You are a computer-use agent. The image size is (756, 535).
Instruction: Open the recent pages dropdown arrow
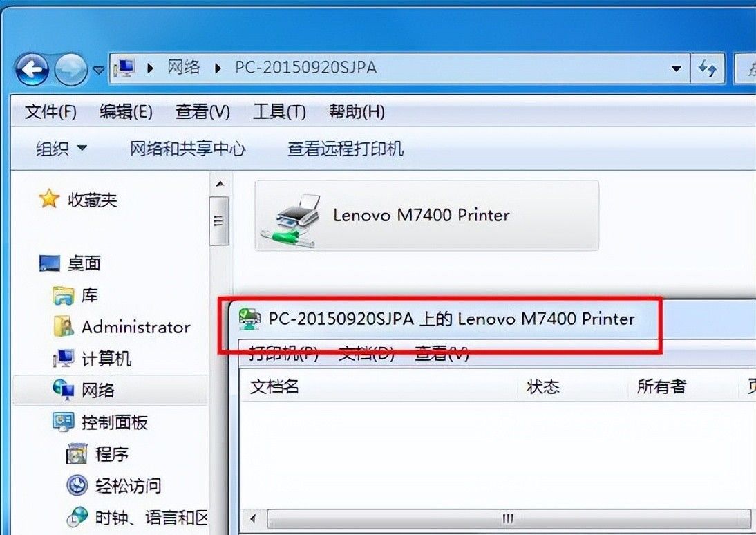(x=98, y=71)
